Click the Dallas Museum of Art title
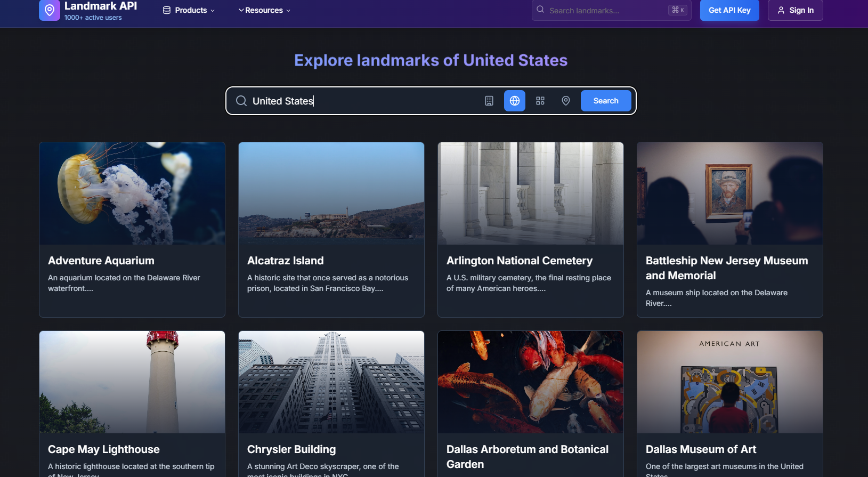The height and width of the screenshot is (477, 868). (x=701, y=449)
